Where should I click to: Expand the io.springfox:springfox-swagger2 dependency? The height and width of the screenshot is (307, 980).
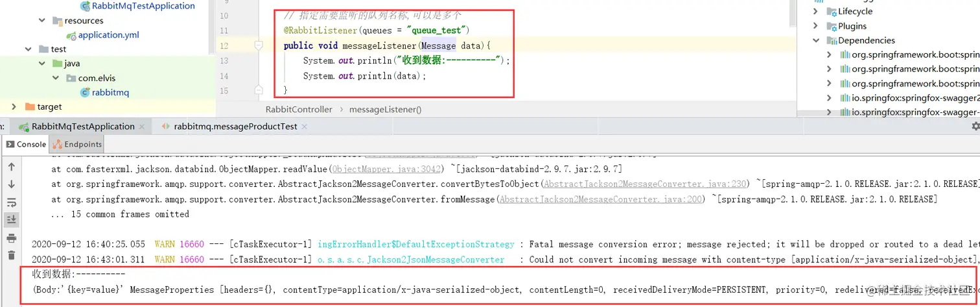(x=830, y=98)
